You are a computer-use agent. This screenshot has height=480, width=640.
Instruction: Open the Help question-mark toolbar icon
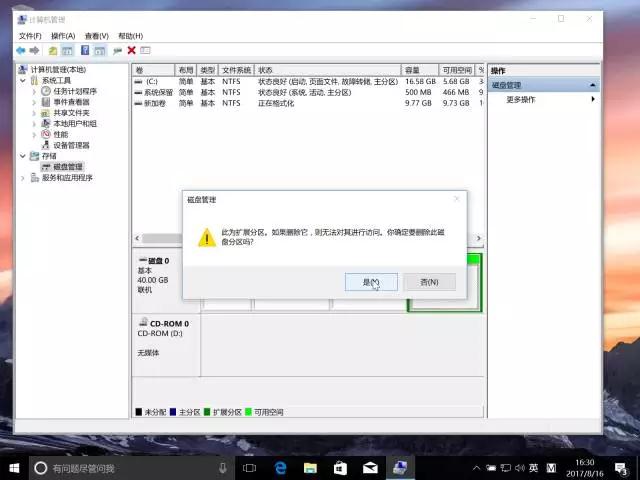[85, 50]
